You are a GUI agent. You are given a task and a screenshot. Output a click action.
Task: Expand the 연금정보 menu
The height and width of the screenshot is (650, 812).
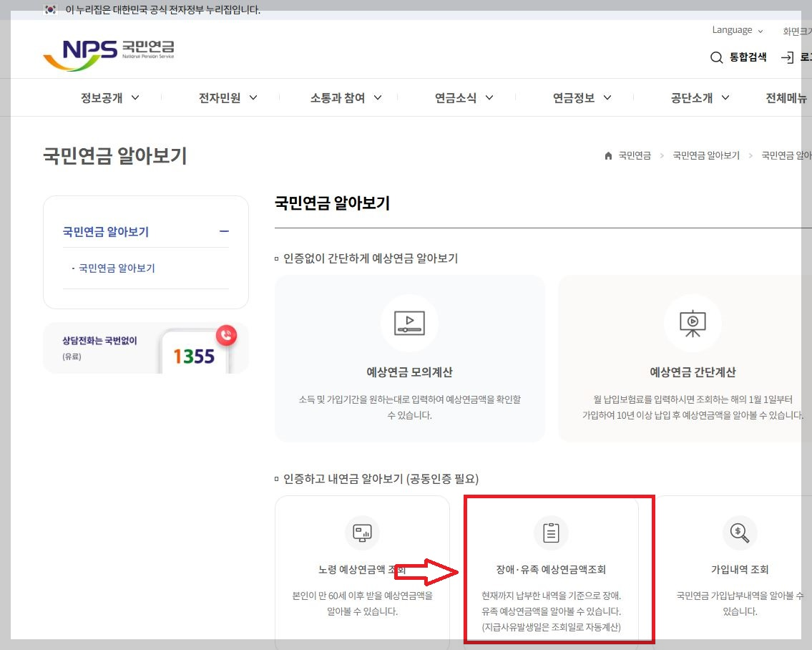point(582,97)
